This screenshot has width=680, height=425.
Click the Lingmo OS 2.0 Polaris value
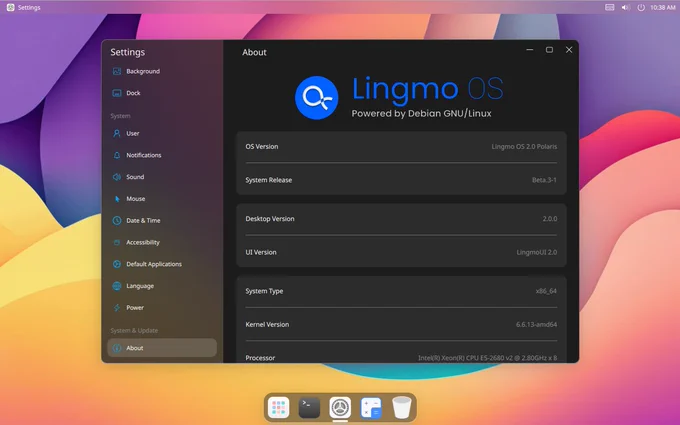[x=524, y=147]
